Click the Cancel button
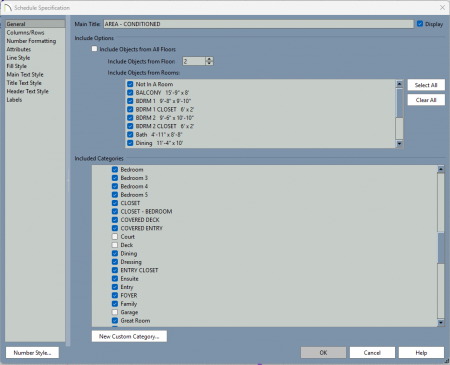450x365 pixels. [x=372, y=353]
